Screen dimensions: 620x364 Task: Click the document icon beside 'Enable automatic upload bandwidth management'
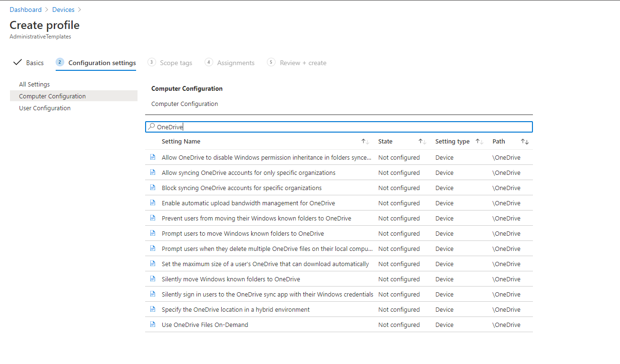(153, 202)
